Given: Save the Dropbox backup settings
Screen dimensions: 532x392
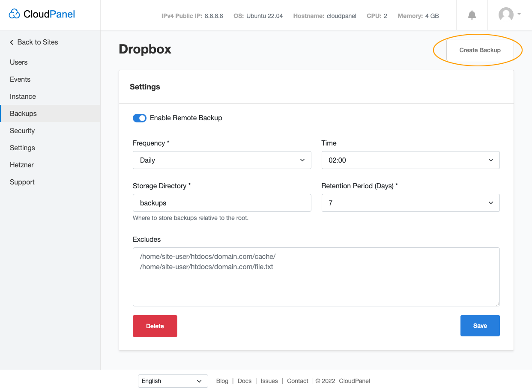Looking at the screenshot, I should pos(480,326).
